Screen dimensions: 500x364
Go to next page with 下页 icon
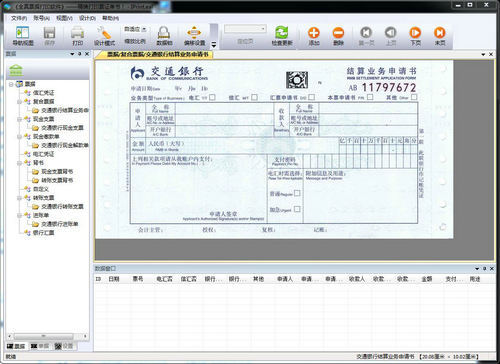tap(415, 36)
